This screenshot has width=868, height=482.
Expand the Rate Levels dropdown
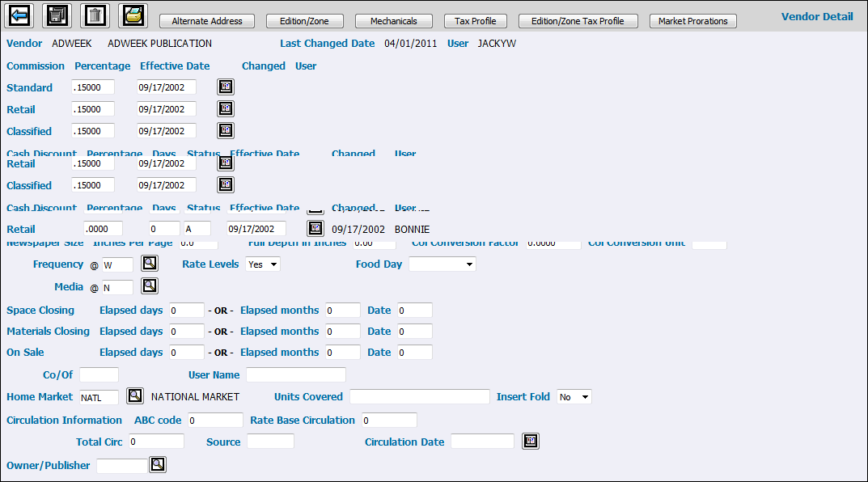(263, 264)
